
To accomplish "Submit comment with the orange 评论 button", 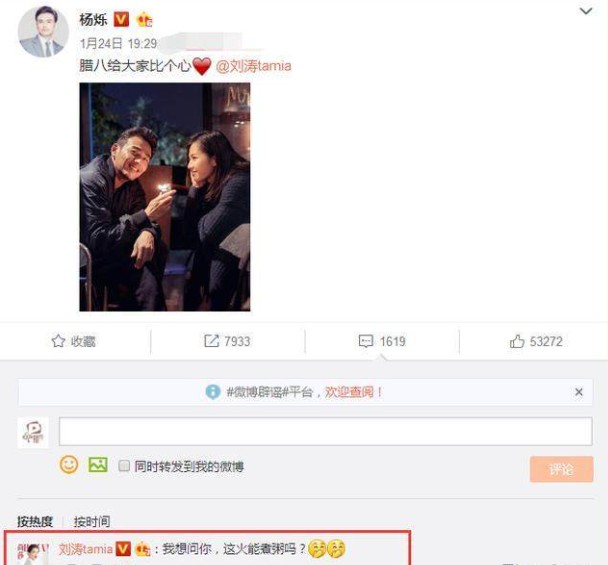I will (x=561, y=469).
